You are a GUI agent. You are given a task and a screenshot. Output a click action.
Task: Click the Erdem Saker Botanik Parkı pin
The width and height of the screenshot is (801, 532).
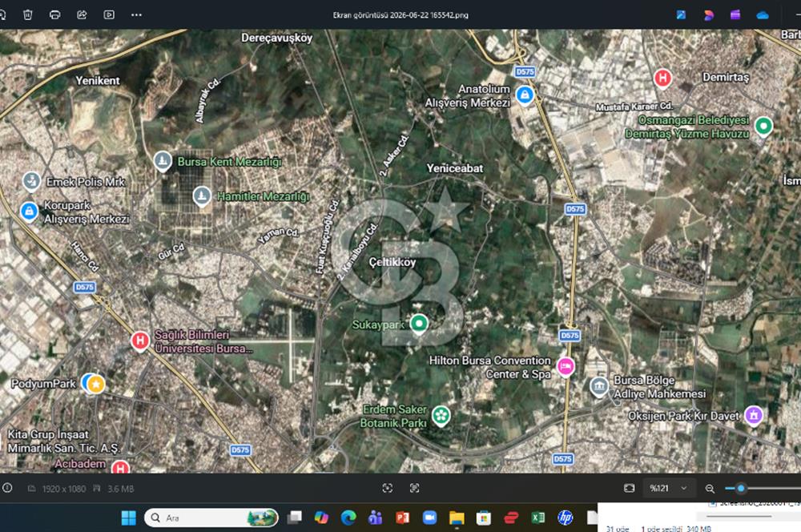441,417
